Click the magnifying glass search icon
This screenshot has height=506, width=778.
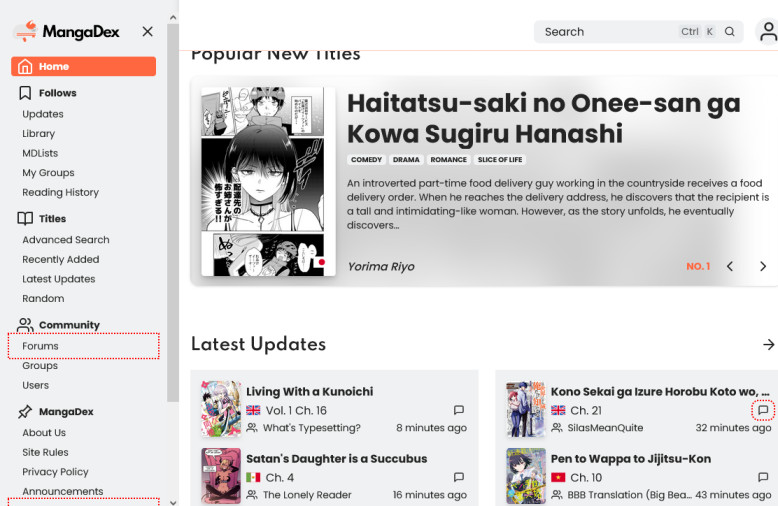point(729,32)
